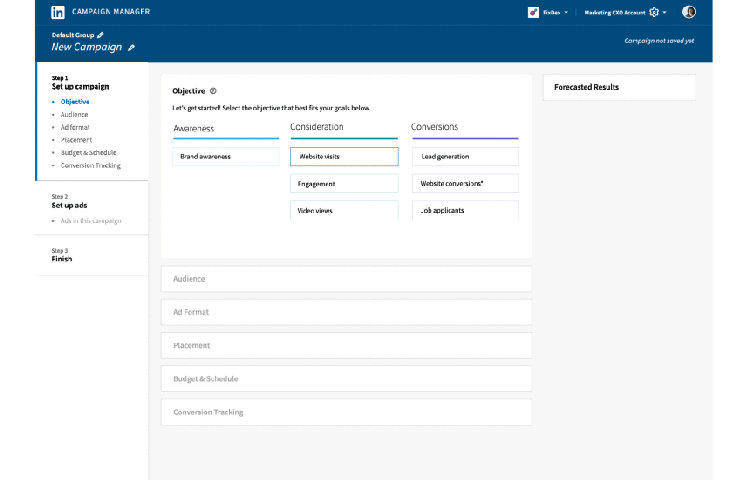This screenshot has width=750, height=480.
Task: Click the LinkedIn logo icon
Action: tap(58, 12)
